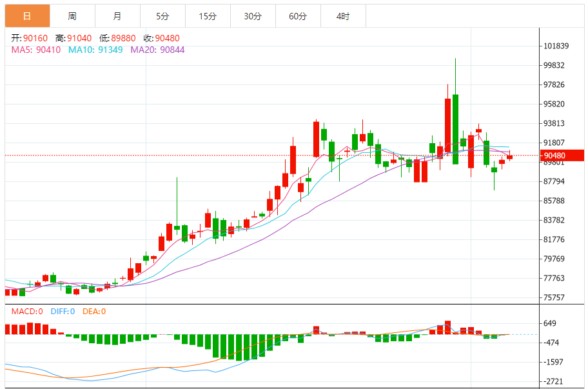Click the MACD:0 indicator label
The image size is (588, 389).
tap(27, 311)
